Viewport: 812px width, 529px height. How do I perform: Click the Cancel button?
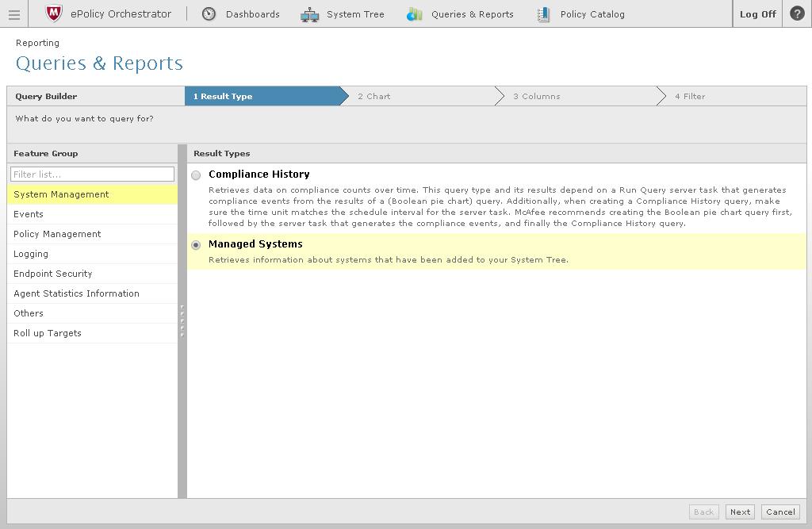780,512
